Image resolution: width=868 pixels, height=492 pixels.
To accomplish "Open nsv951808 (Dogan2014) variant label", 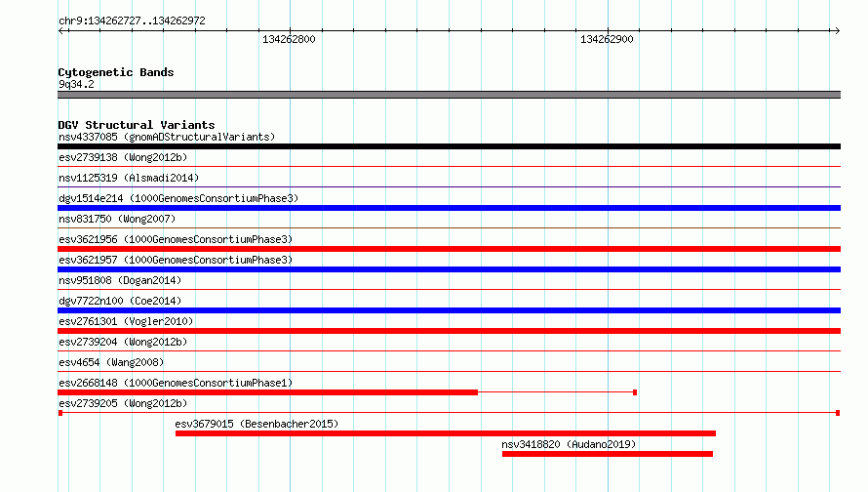I will [120, 280].
